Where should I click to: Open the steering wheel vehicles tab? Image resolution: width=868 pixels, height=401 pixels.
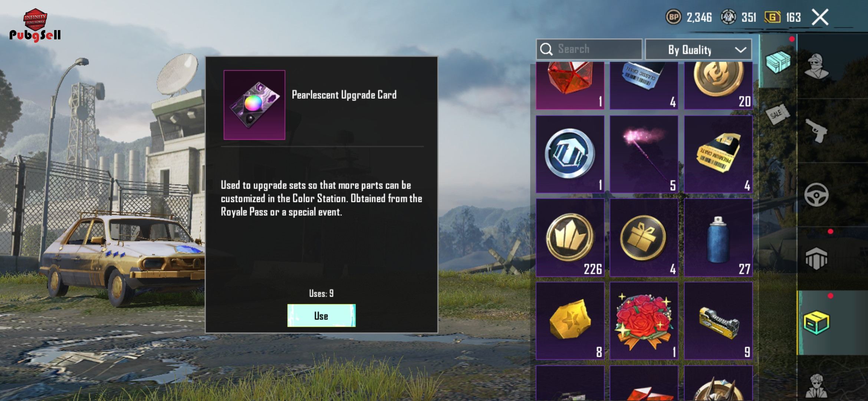[x=816, y=195]
